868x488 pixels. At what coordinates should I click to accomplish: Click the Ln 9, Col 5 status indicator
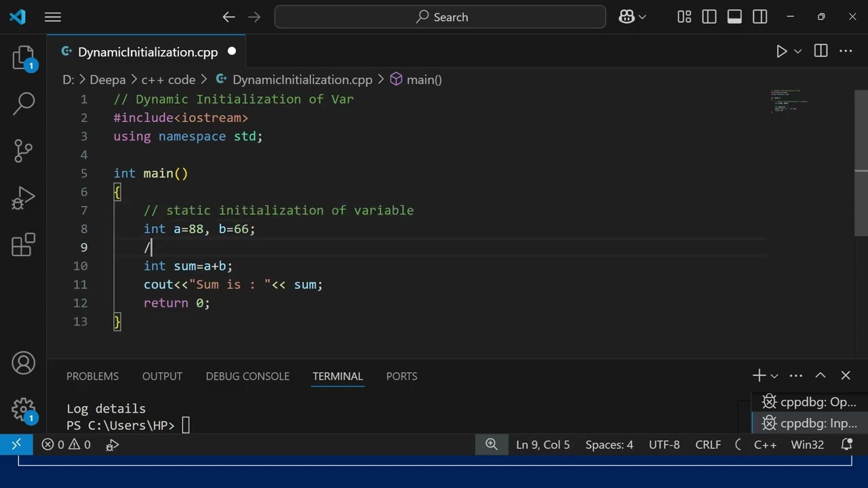click(542, 445)
